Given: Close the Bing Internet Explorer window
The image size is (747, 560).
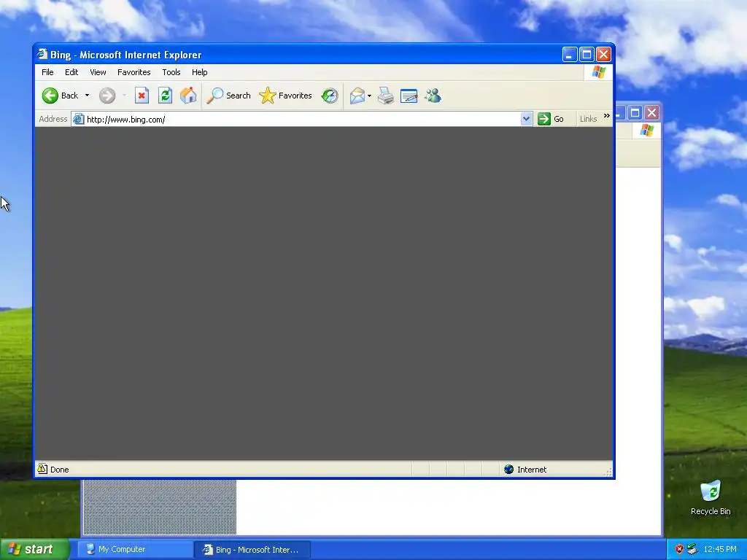Looking at the screenshot, I should (x=603, y=55).
